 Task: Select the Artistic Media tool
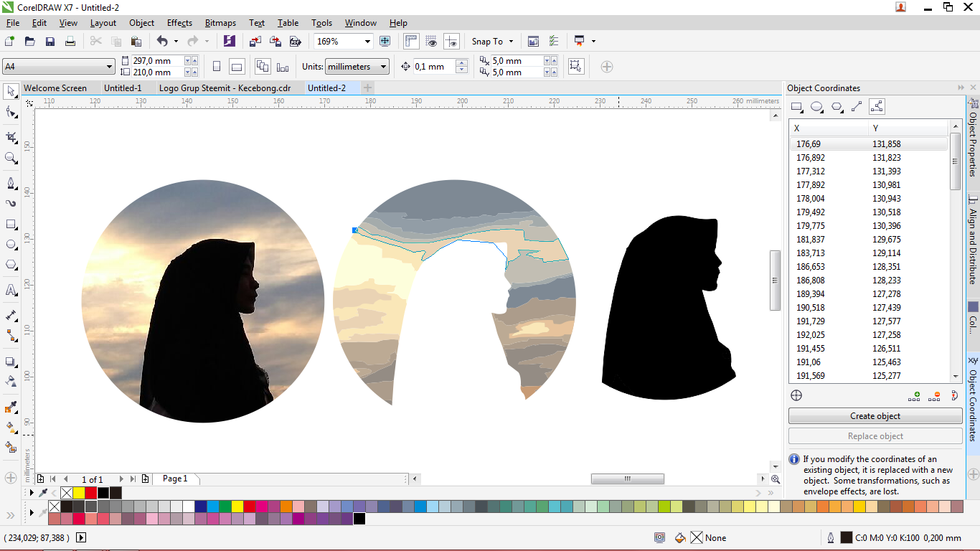point(11,203)
